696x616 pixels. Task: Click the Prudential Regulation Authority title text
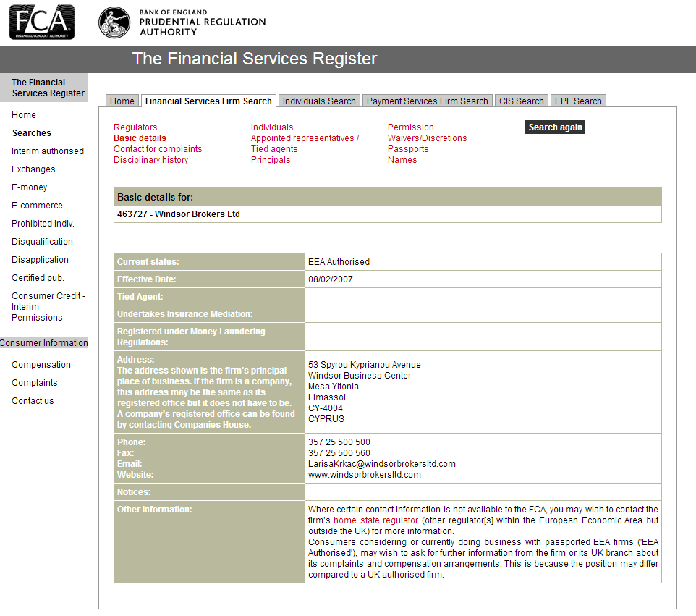(203, 27)
